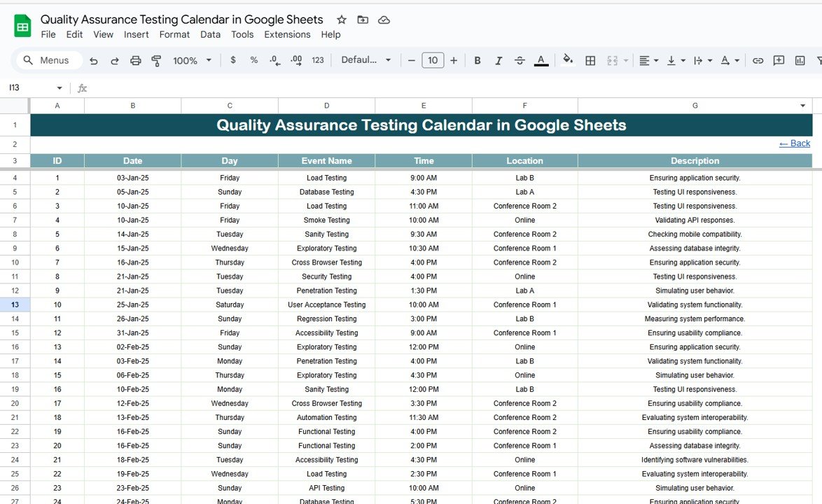Click the Print icon
The image size is (822, 504).
(136, 61)
